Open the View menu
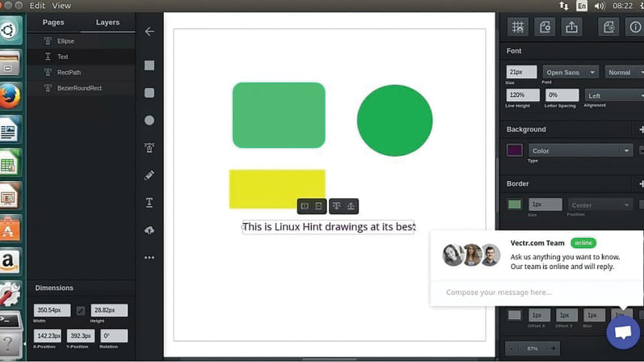Screen dimensions: 644x362 click(x=62, y=5)
